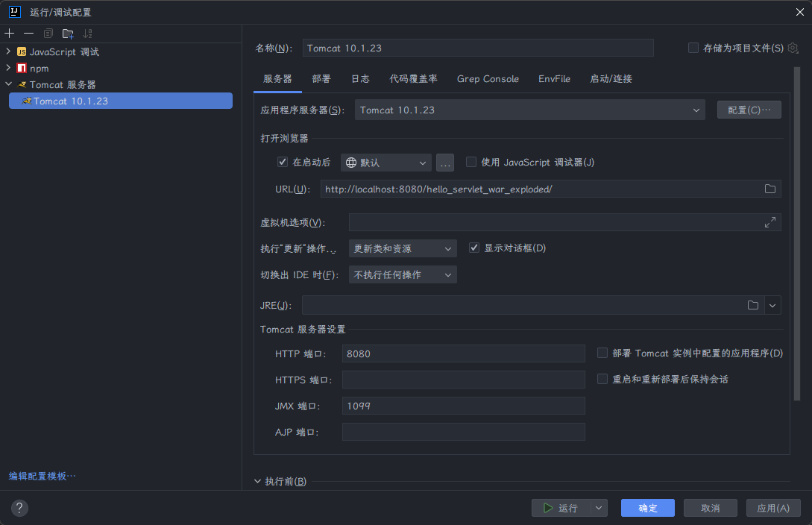Sort configurations alphabetically
812x525 pixels.
pyautogui.click(x=87, y=34)
